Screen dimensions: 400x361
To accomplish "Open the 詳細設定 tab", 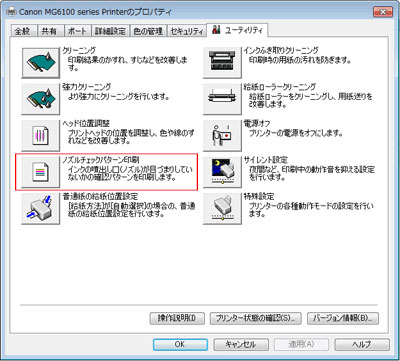I will click(x=110, y=31).
